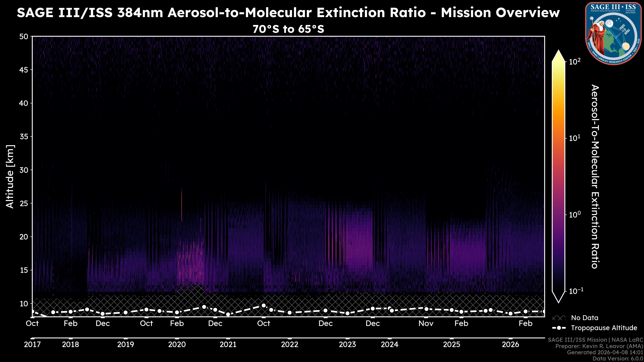Image resolution: width=644 pixels, height=362 pixels.
Task: Click the Tropopause Altitude legend marker
Action: click(x=559, y=328)
